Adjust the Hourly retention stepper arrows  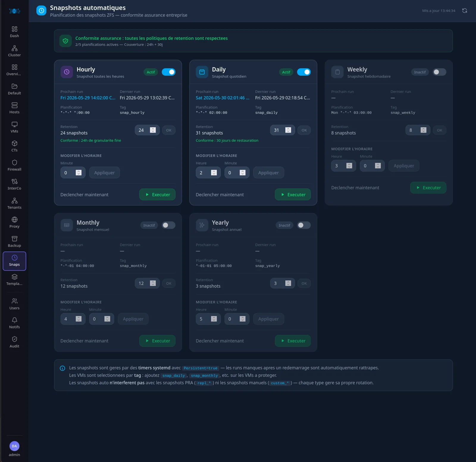tap(153, 130)
